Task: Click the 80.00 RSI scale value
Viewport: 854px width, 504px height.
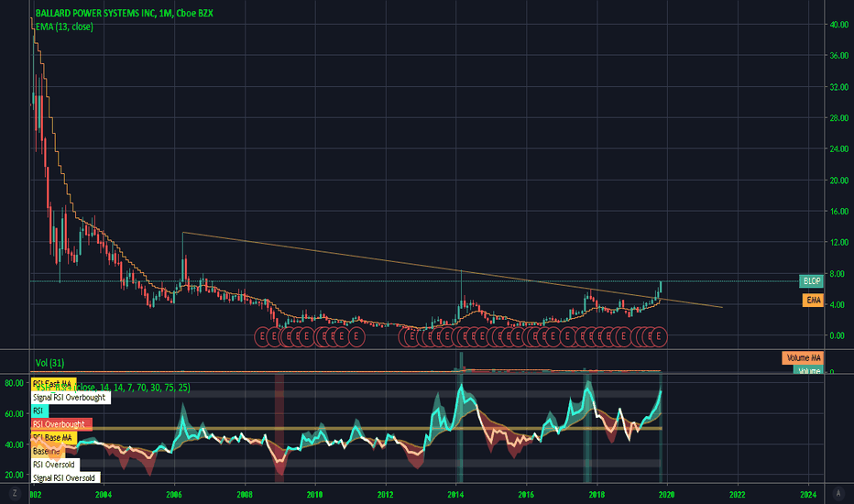Action: coord(14,384)
